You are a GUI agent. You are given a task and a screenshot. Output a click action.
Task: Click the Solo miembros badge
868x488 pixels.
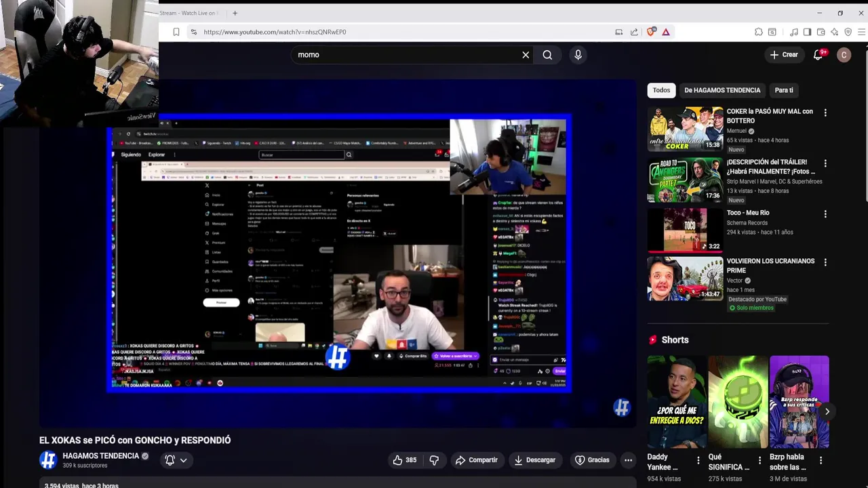pos(751,308)
